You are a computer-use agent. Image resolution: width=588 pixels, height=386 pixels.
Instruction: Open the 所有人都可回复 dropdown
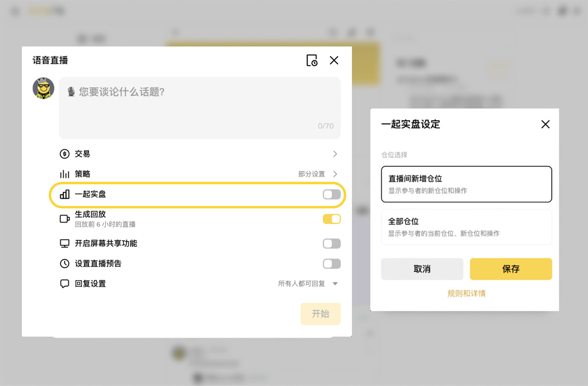(308, 283)
